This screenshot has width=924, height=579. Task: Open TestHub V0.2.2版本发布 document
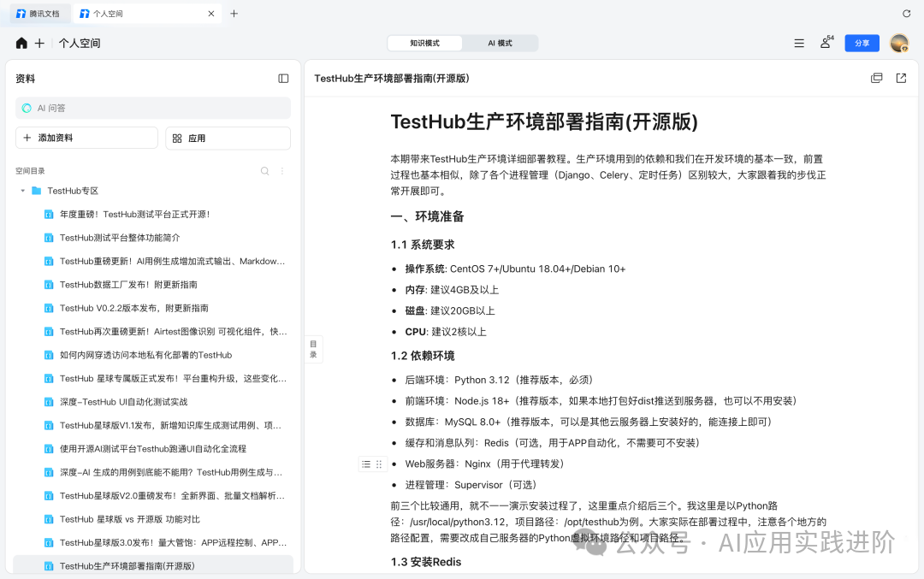point(133,308)
